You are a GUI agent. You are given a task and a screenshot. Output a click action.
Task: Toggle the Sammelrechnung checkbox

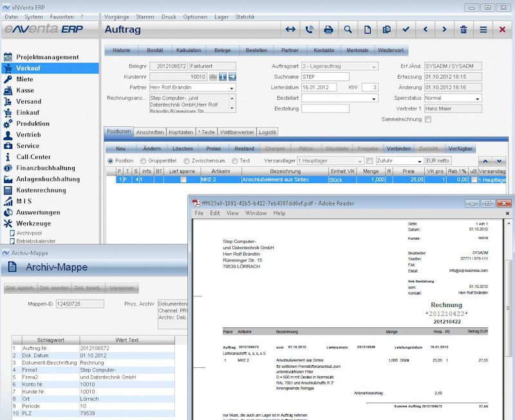point(428,119)
